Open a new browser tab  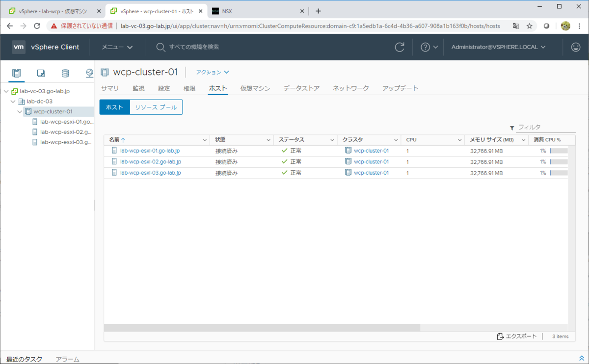click(318, 11)
